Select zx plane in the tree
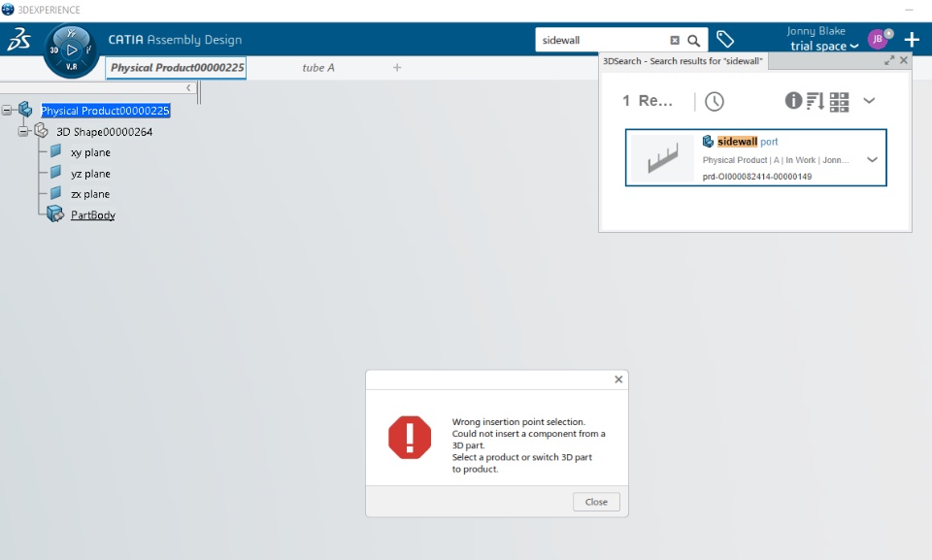The width and height of the screenshot is (932, 560). click(x=89, y=194)
